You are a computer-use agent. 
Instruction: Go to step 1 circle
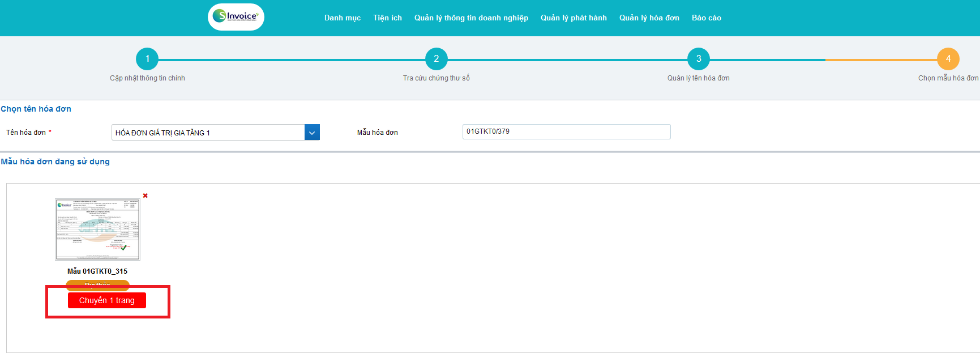click(147, 59)
